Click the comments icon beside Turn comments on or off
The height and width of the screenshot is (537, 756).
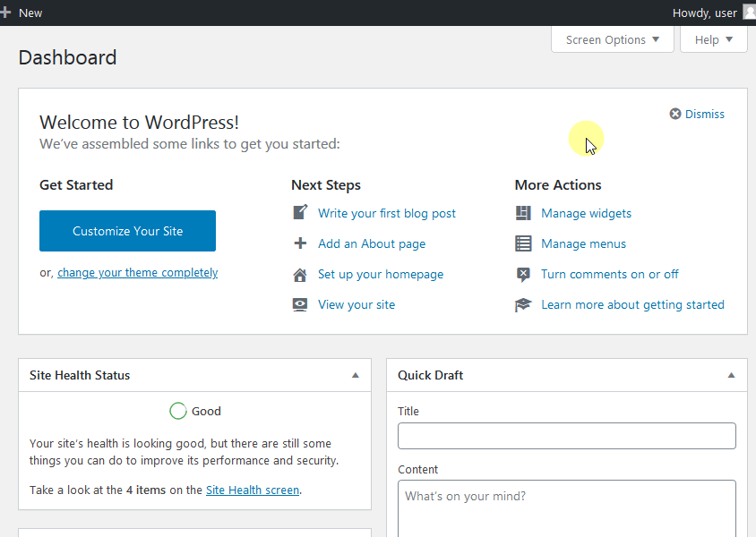[x=523, y=275]
